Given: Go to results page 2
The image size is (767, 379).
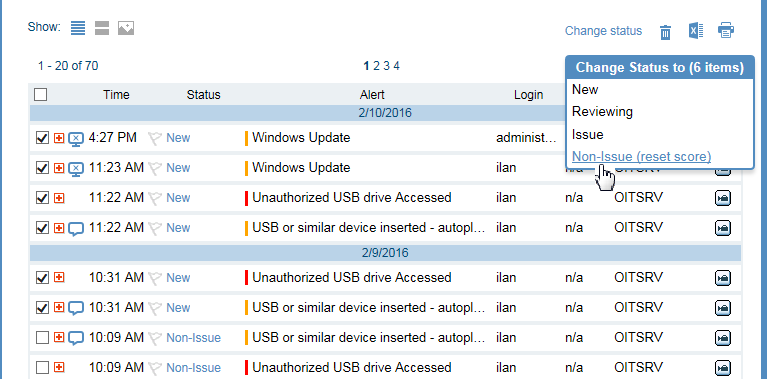Looking at the screenshot, I should click(x=376, y=66).
